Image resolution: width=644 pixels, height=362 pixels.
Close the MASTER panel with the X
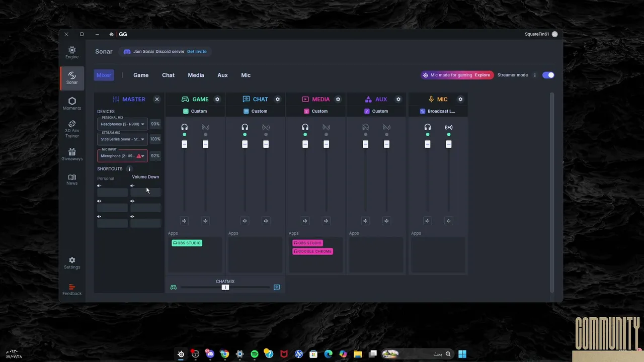tap(157, 99)
